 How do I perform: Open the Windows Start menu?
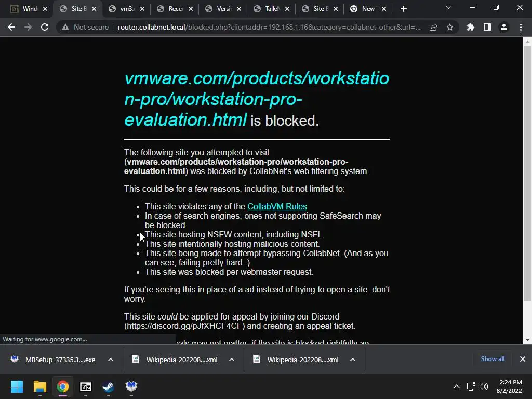pos(17,387)
